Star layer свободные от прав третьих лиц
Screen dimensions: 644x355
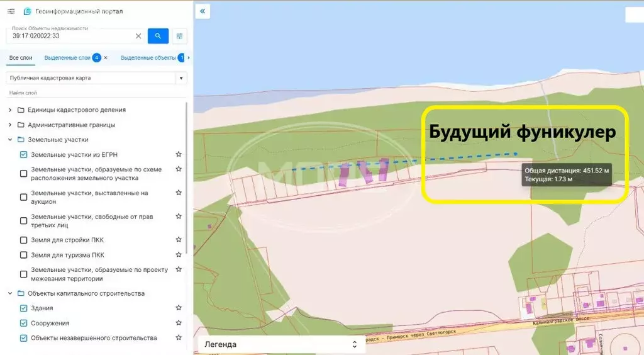(x=179, y=216)
